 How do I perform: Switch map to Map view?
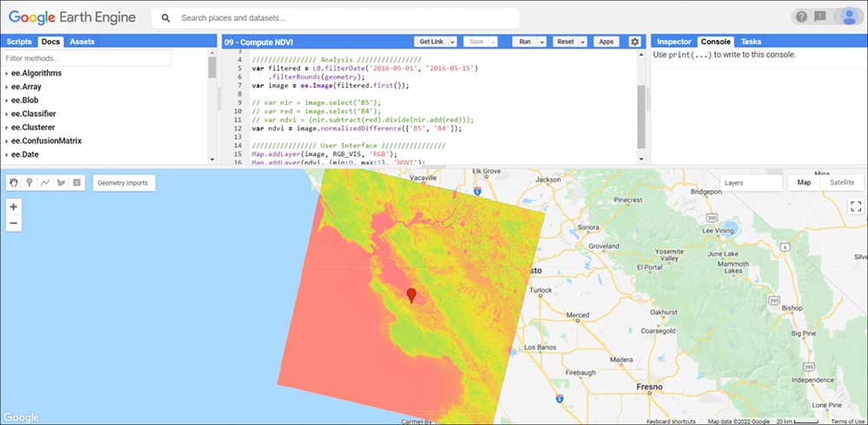coord(804,183)
